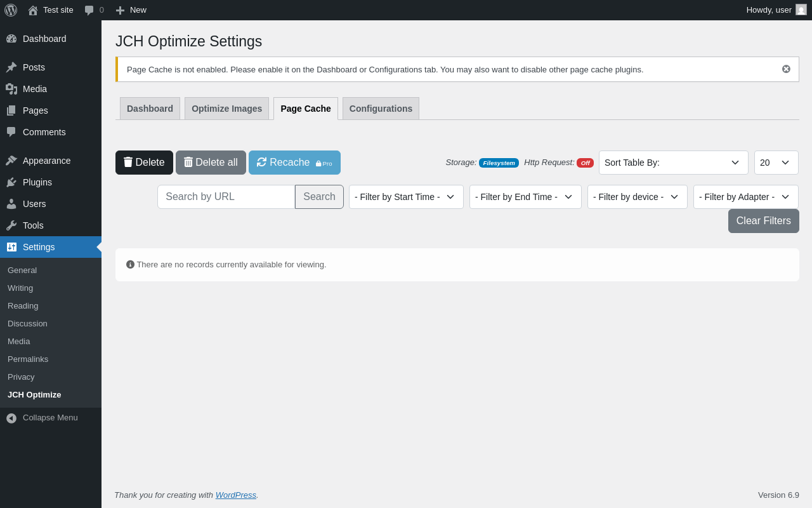Open Reading settings submenu item
812x508 pixels.
[23, 305]
